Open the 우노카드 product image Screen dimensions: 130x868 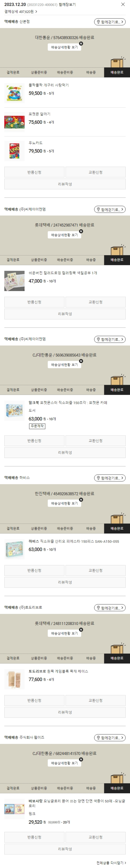(14, 151)
